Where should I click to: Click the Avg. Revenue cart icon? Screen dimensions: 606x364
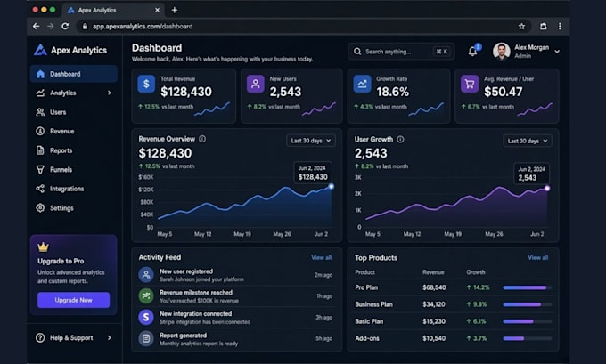coord(470,84)
